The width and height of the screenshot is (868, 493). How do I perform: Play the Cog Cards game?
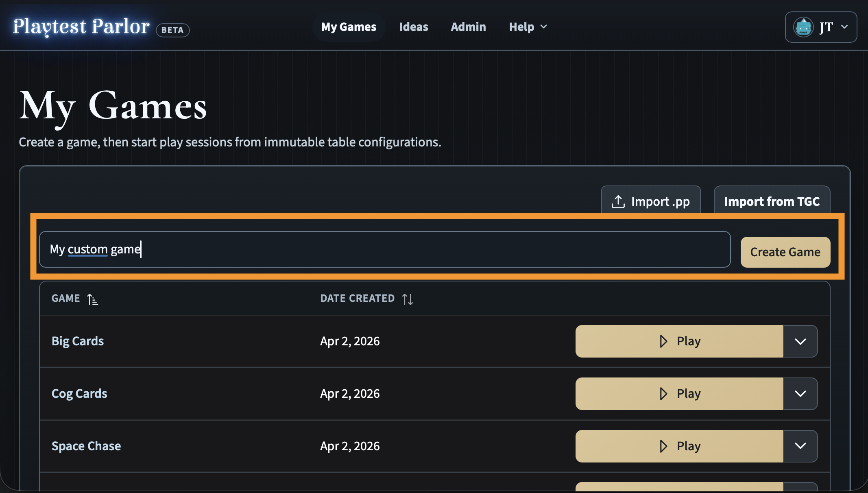tap(679, 393)
